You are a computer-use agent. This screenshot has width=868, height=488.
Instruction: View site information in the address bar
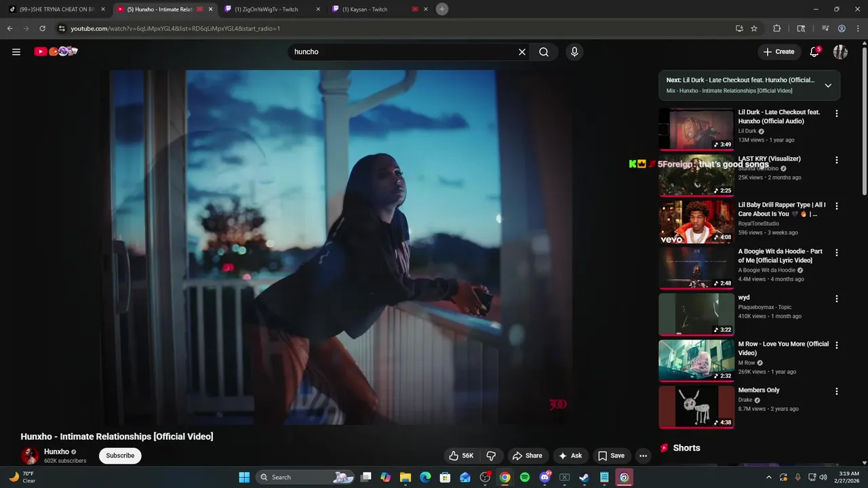[62, 28]
